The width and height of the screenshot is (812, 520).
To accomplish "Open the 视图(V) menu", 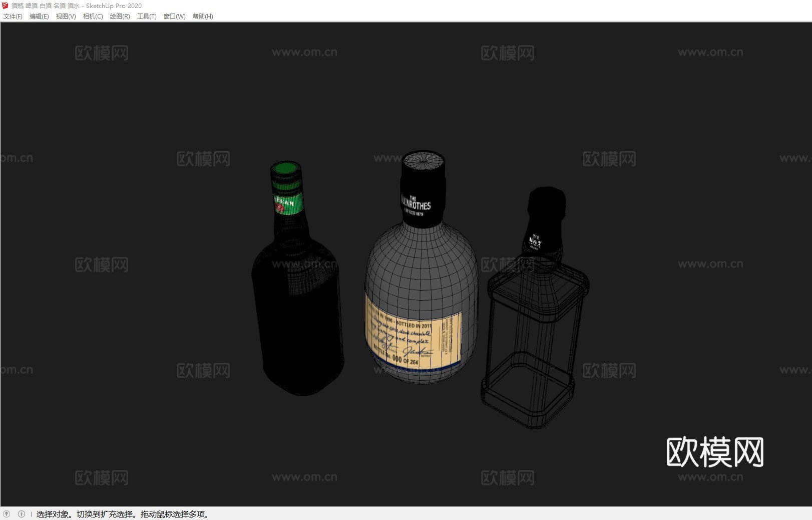I will [66, 17].
